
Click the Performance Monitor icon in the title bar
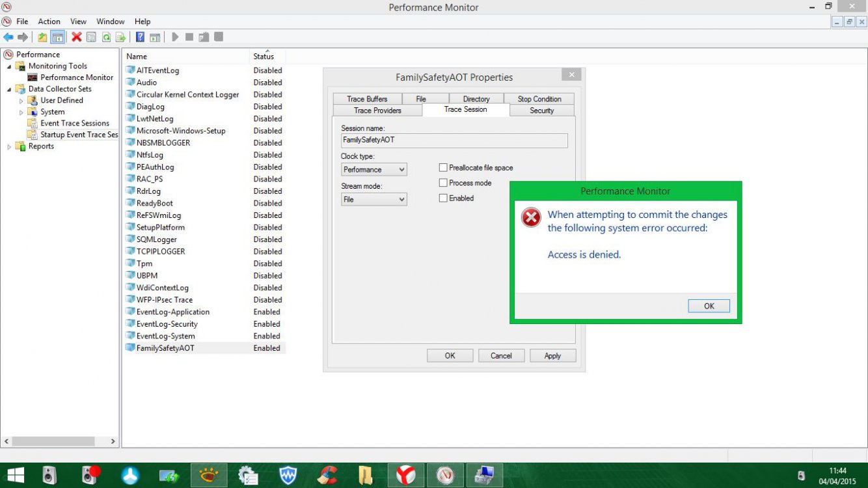point(7,7)
